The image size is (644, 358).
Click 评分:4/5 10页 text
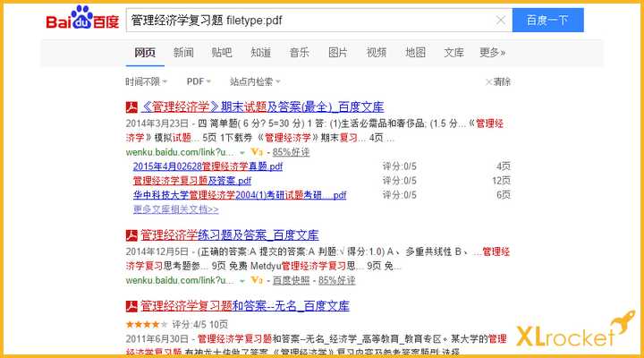[x=199, y=324]
